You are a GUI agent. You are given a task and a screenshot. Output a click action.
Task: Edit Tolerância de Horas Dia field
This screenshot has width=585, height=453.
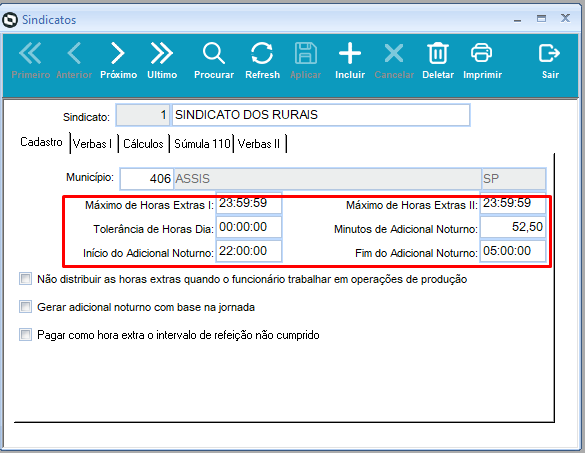coord(249,227)
